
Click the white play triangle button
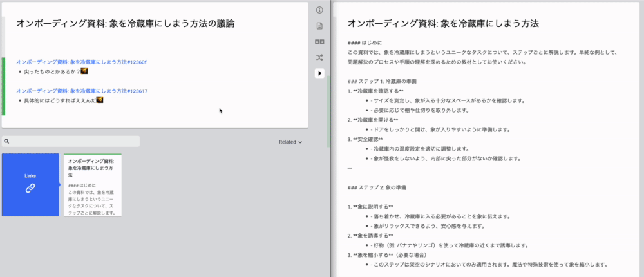click(x=319, y=73)
